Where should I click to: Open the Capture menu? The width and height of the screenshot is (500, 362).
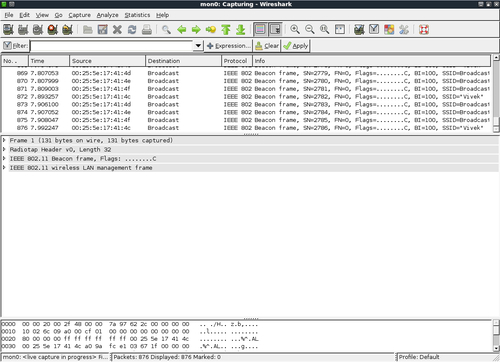79,15
